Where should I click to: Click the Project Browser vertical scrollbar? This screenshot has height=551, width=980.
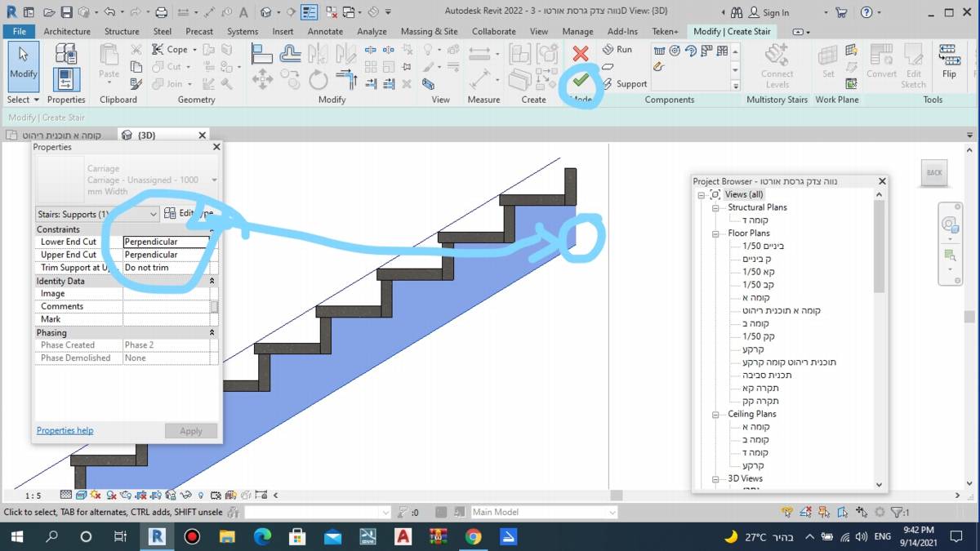click(x=880, y=247)
